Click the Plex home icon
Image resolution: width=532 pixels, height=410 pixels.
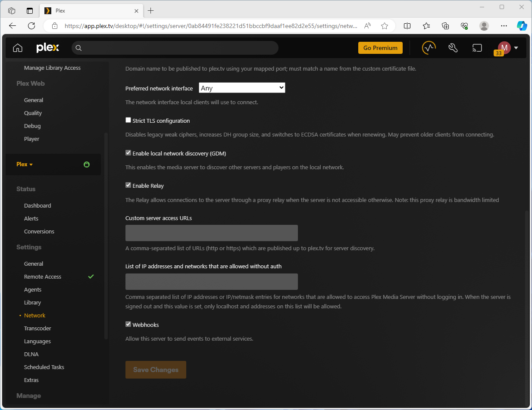pos(17,48)
